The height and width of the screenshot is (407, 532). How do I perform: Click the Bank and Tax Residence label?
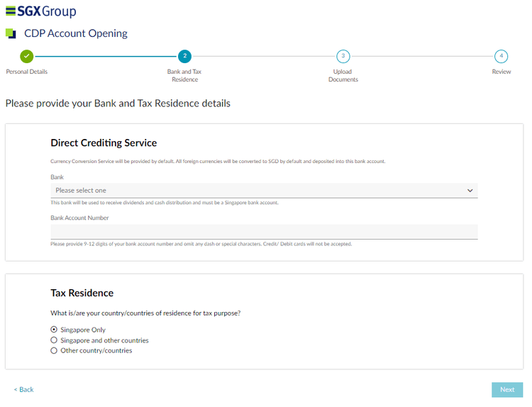click(184, 75)
